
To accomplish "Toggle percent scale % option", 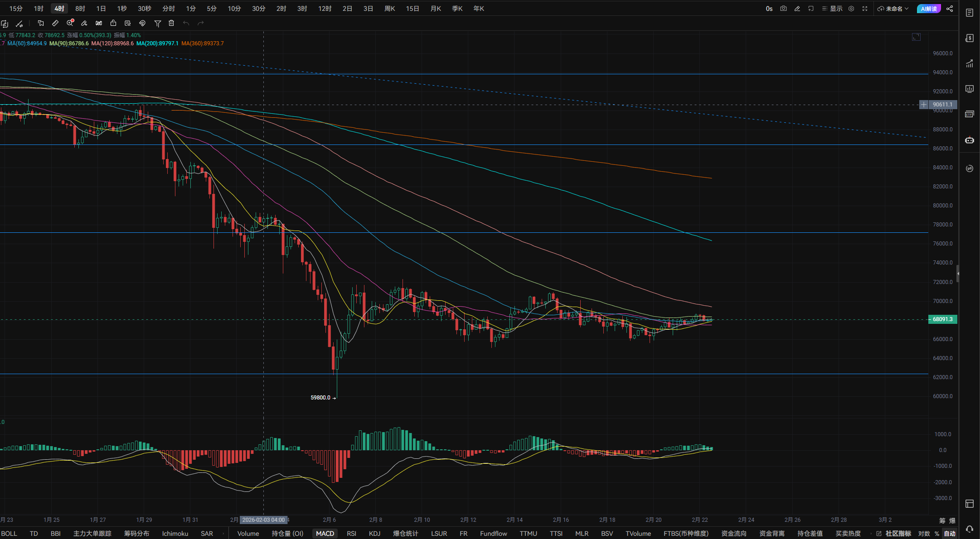I will (937, 534).
